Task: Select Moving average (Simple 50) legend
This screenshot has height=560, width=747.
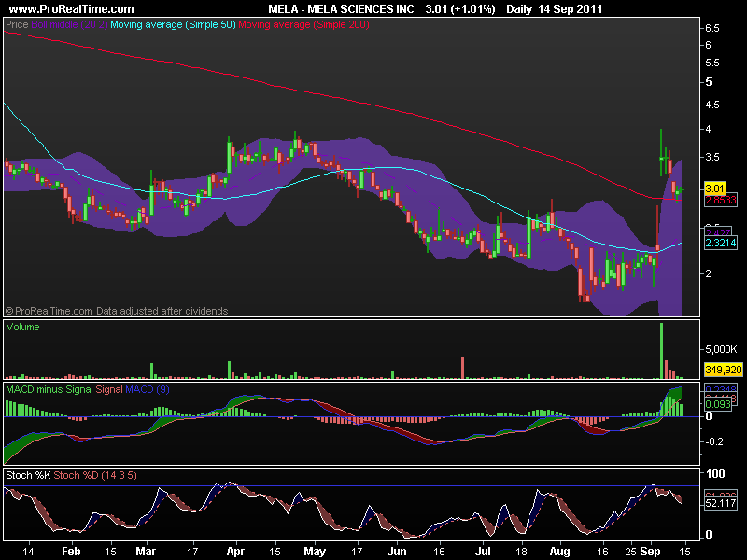Action: (x=173, y=24)
